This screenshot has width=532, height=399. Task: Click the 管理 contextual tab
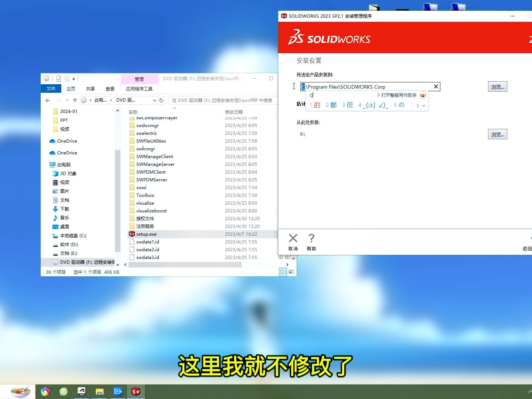click(x=139, y=79)
